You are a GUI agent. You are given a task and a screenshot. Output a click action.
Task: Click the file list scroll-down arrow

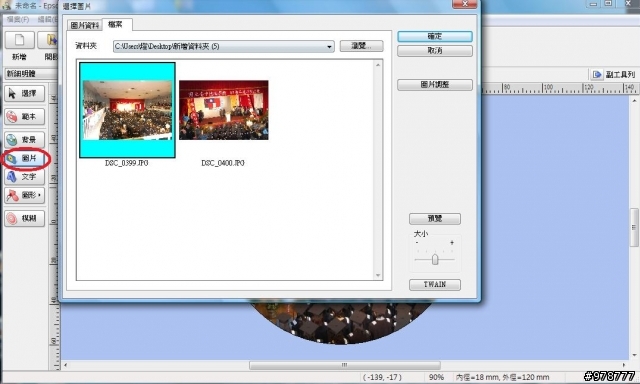[x=378, y=275]
